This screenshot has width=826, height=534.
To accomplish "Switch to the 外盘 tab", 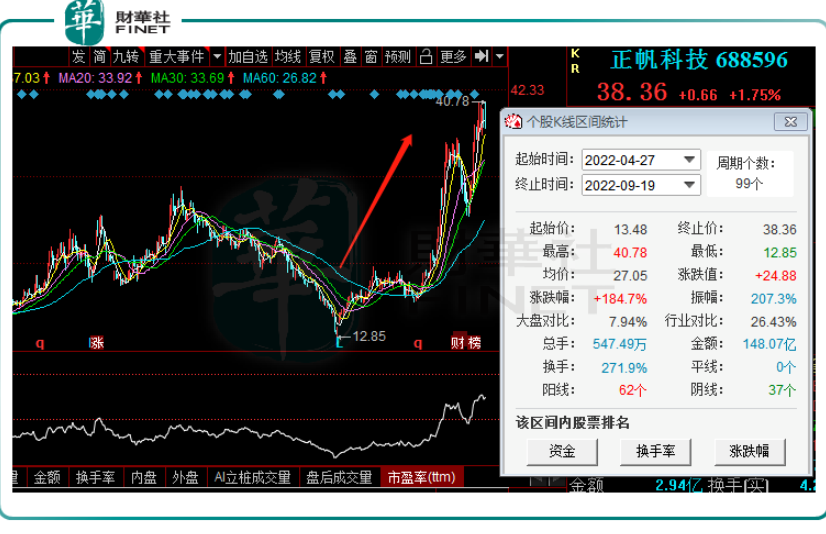I will coord(185,477).
